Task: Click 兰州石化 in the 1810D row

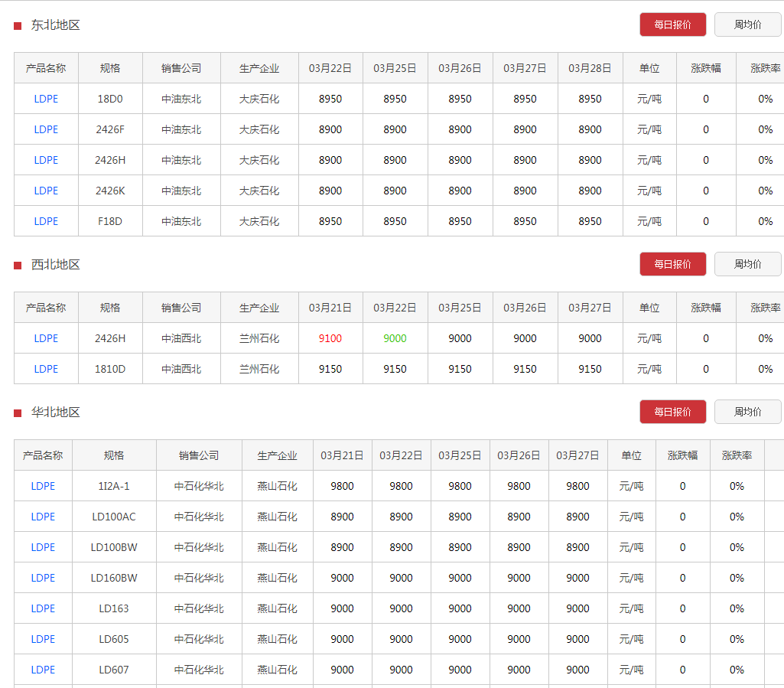Action: pos(259,369)
